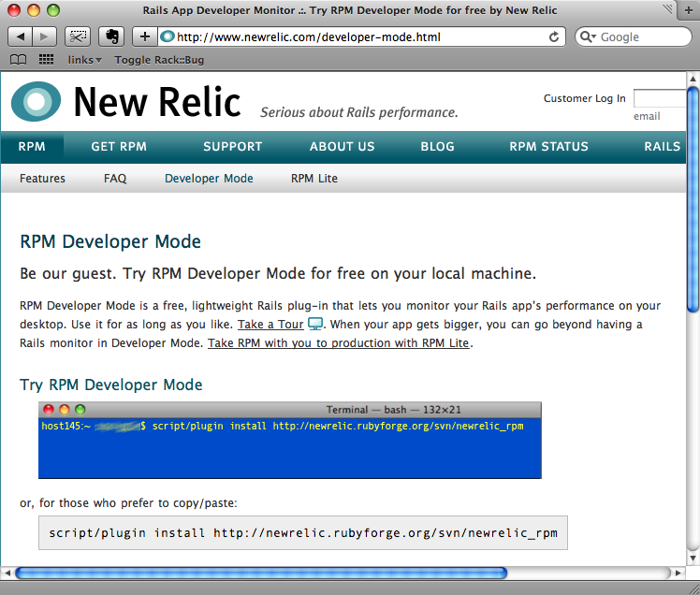This screenshot has width=700, height=595.
Task: Click the horizontal scrollbar thumb
Action: [261, 573]
